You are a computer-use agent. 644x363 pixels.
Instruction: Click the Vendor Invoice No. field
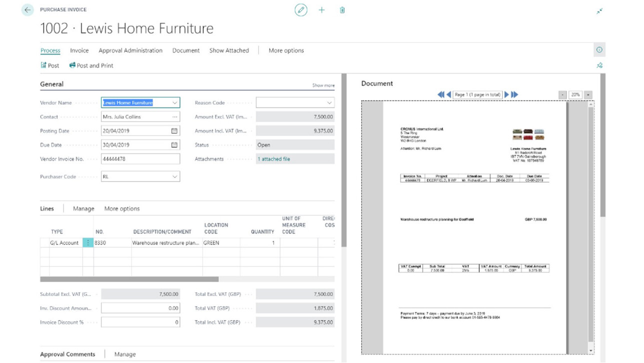(x=141, y=159)
